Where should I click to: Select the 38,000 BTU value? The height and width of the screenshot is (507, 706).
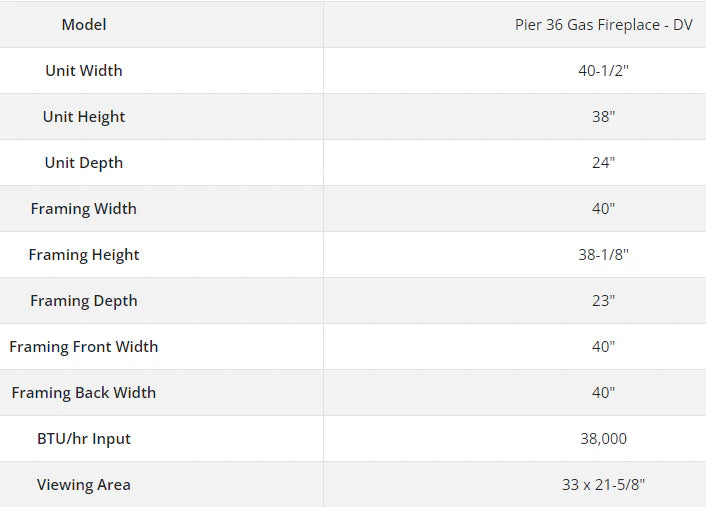(x=603, y=438)
